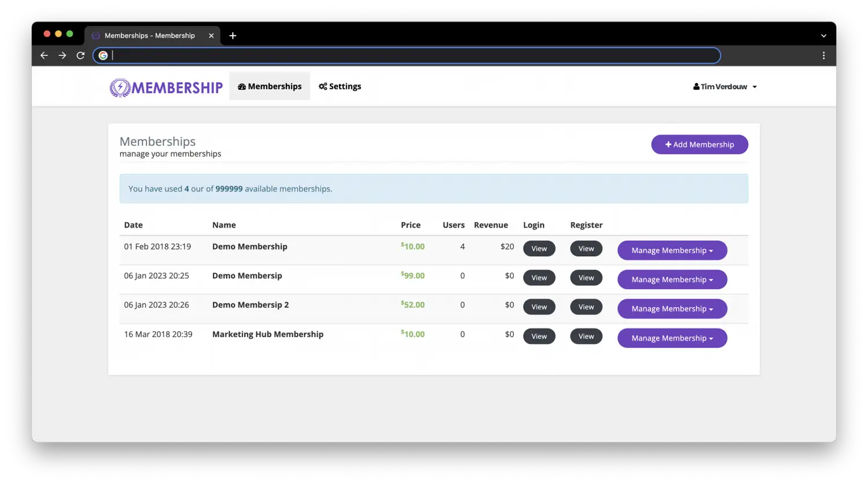Close the Memberships browser tab
Image resolution: width=868 pixels, height=484 pixels.
(x=211, y=36)
